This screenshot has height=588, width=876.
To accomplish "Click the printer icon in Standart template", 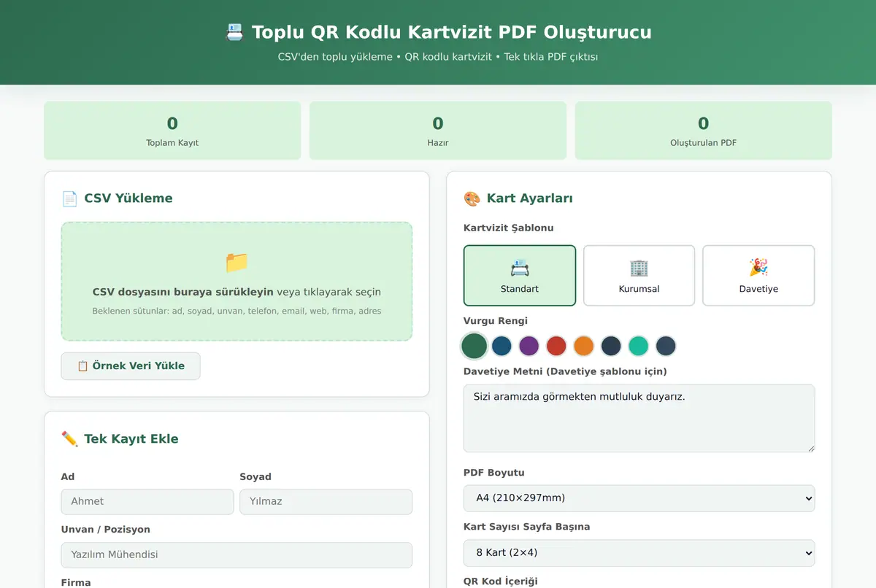I will coord(520,267).
